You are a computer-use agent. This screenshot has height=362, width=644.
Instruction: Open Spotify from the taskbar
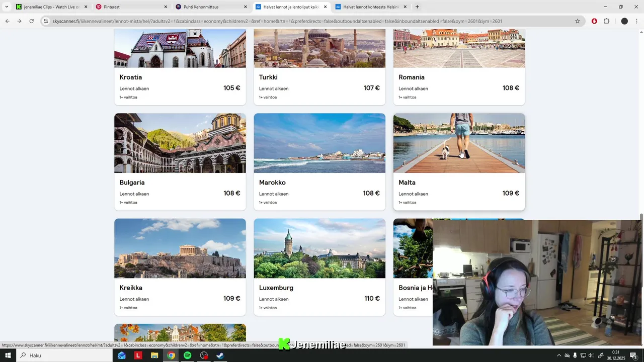[187, 355]
